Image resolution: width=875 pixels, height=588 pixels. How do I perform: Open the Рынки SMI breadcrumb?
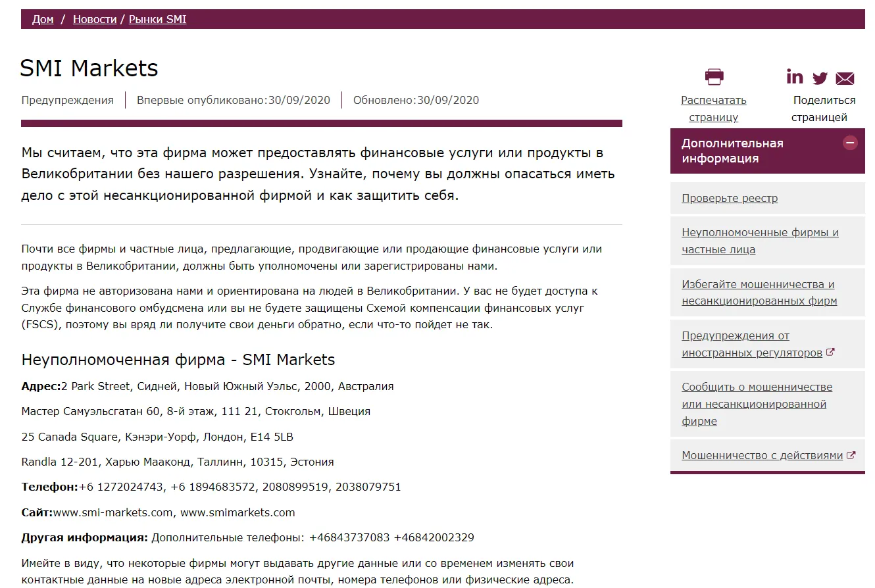[158, 19]
